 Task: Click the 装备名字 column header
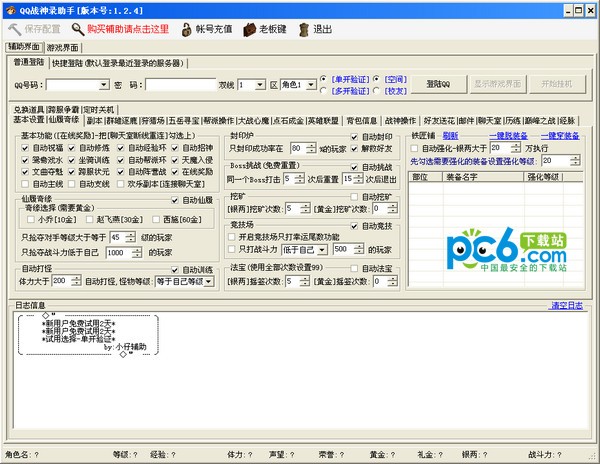[x=483, y=177]
